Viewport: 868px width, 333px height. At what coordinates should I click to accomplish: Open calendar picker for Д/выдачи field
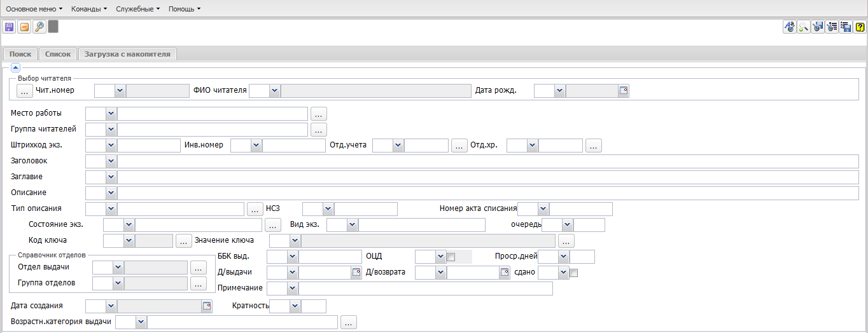[x=356, y=273]
